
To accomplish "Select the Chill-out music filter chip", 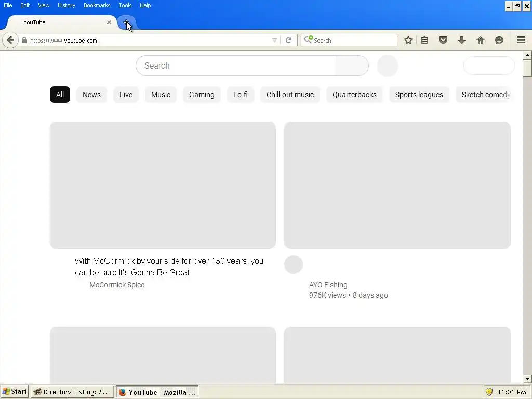I will (290, 95).
